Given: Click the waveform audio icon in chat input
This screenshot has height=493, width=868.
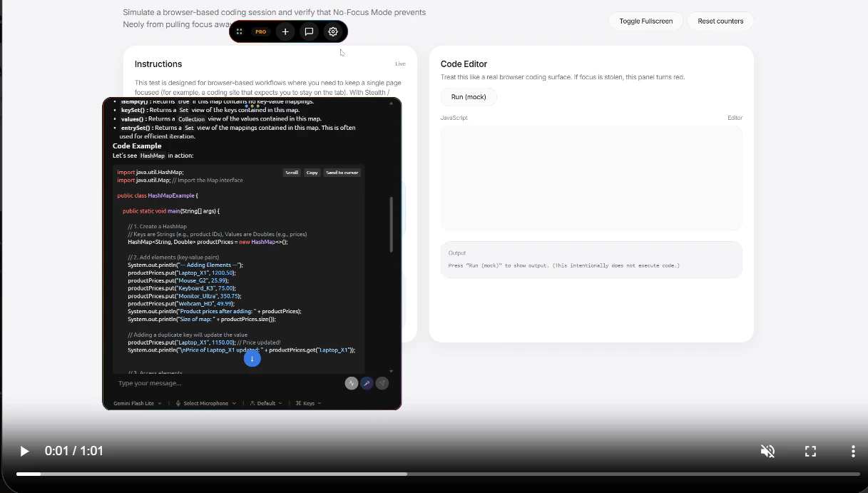Looking at the screenshot, I should pyautogui.click(x=352, y=383).
